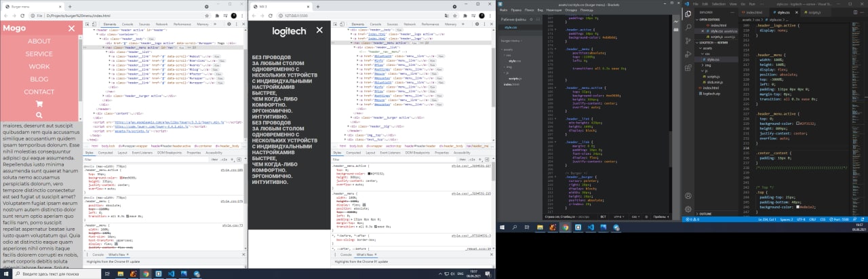Click the BLOG link in the Mogo menu

[39, 79]
